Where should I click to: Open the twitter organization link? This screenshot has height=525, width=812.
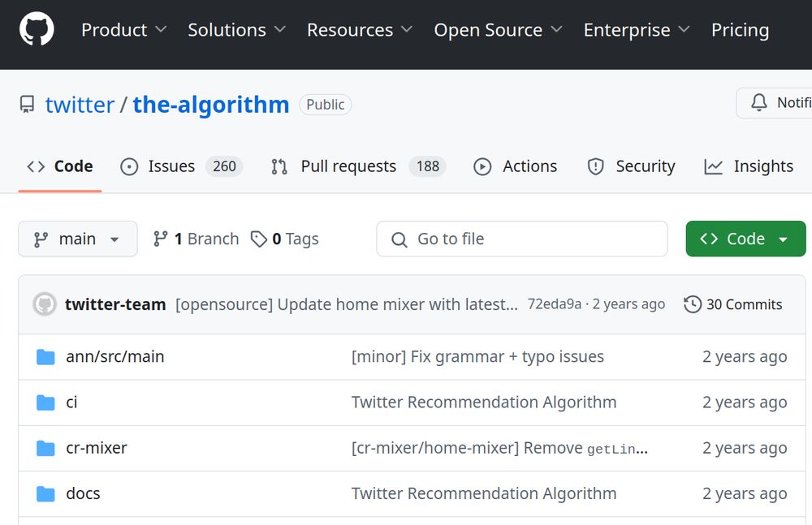[80, 105]
